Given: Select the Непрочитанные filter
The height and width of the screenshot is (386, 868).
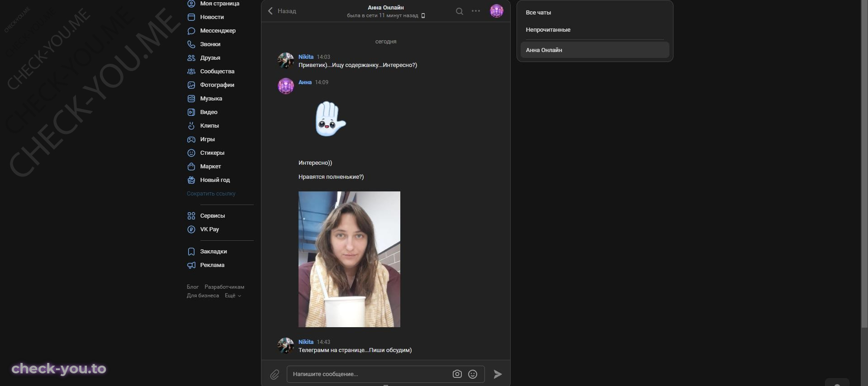Looking at the screenshot, I should tap(595, 30).
